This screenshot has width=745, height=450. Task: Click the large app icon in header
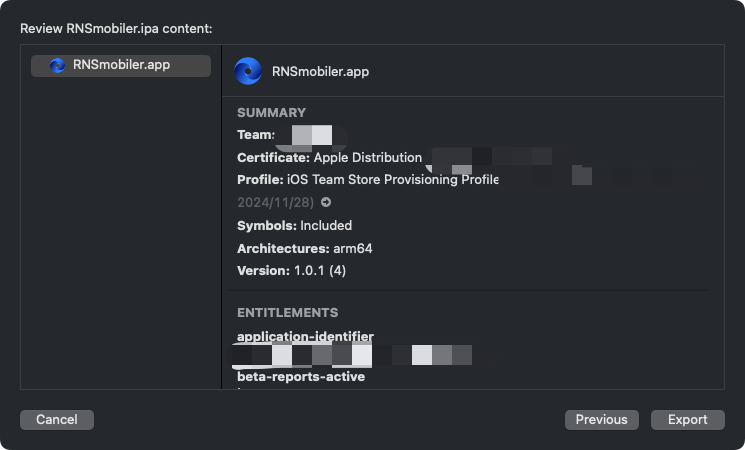pyautogui.click(x=248, y=71)
